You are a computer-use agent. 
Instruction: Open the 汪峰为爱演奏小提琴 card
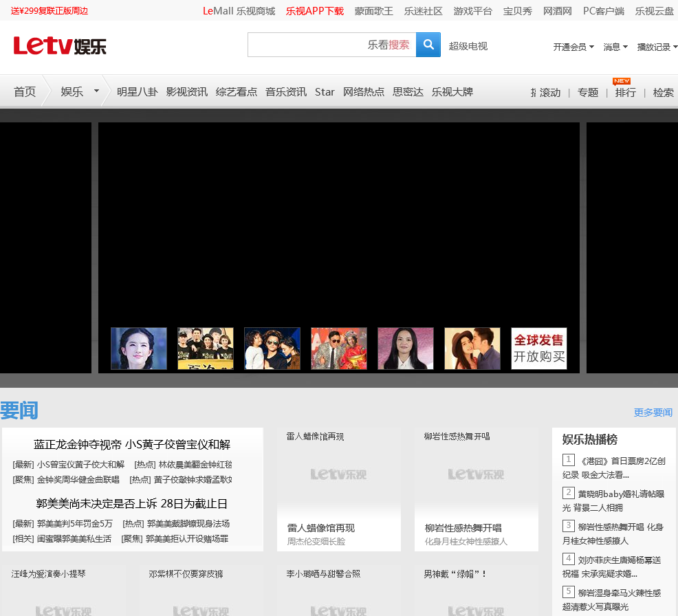[x=64, y=591]
